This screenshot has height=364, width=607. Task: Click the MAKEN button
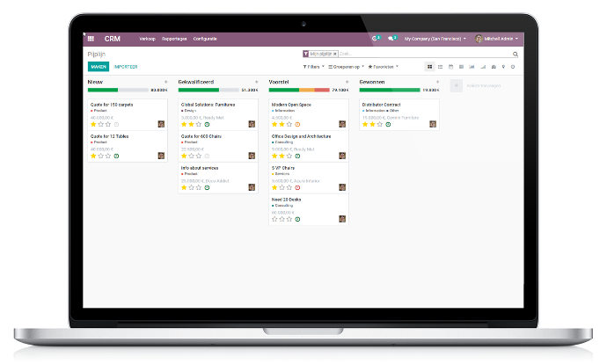pos(98,66)
